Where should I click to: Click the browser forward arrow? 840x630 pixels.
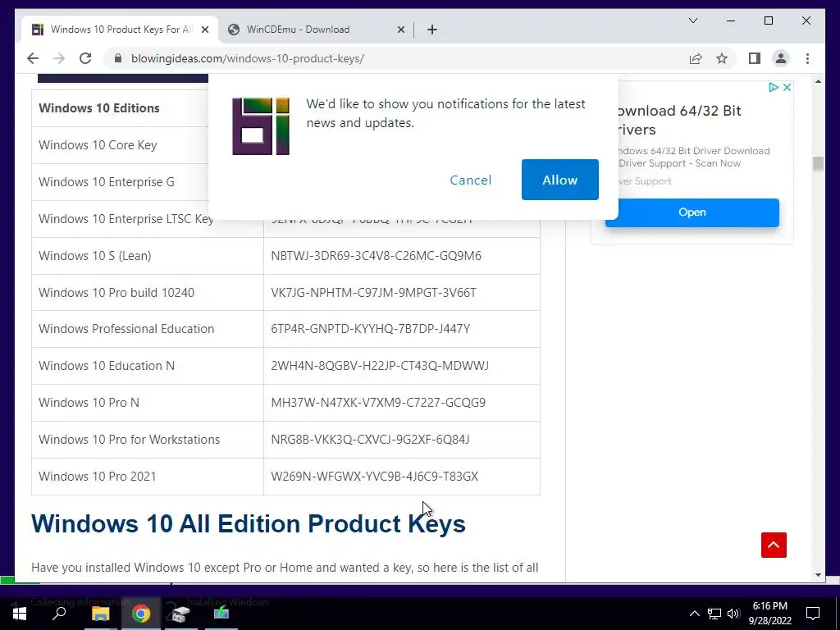59,58
